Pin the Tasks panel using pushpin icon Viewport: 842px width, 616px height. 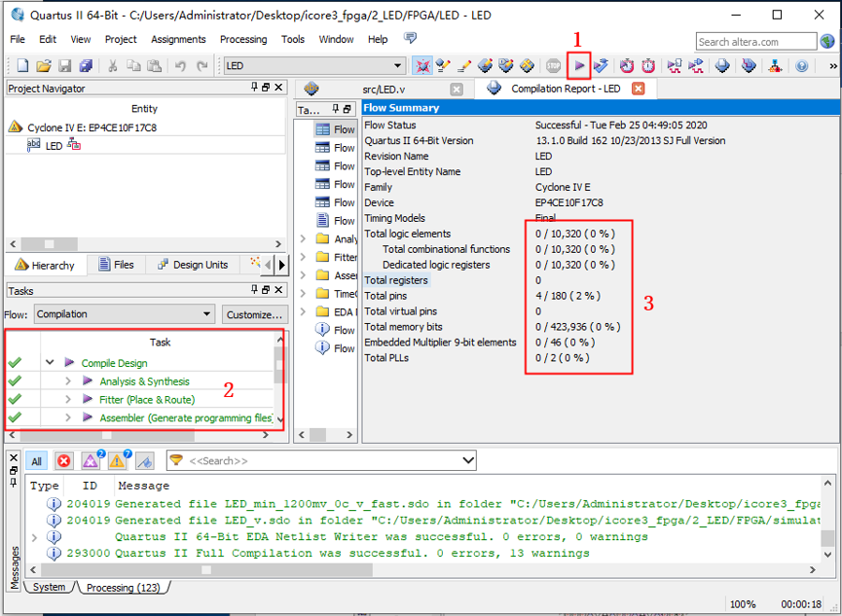pos(253,290)
